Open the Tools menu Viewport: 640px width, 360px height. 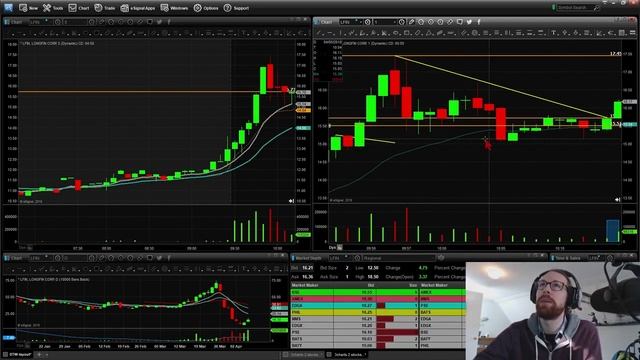[53, 8]
